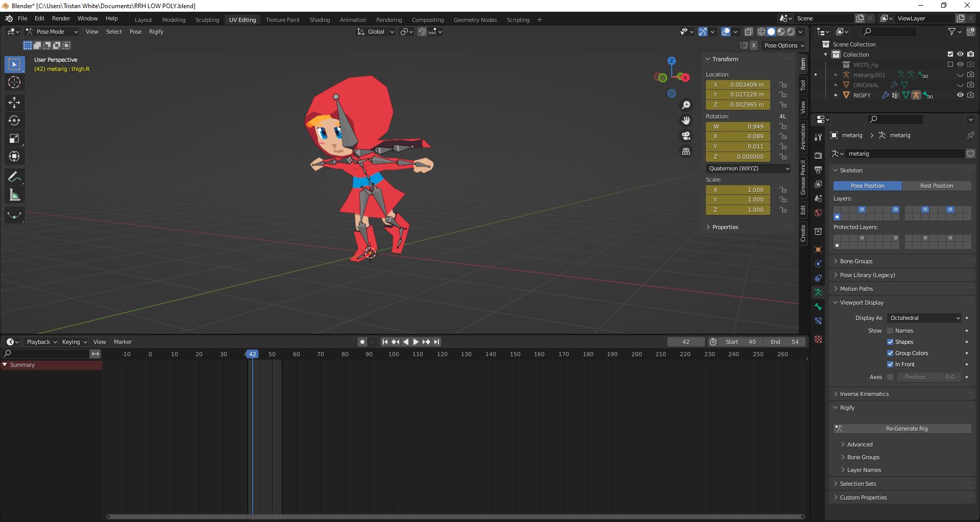The image size is (980, 522).
Task: Disable the In Front checkbox
Action: pyautogui.click(x=890, y=364)
